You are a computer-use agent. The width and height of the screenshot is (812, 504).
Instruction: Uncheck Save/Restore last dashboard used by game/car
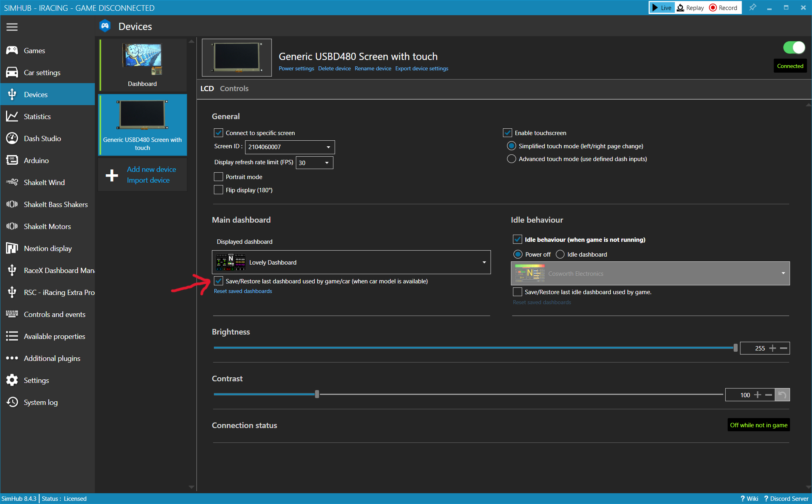[218, 281]
